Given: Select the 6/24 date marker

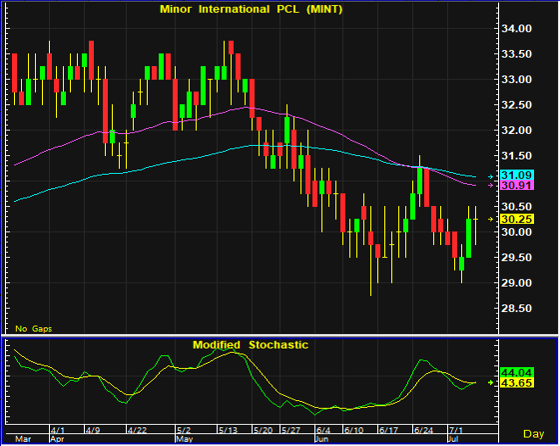Looking at the screenshot, I should pos(423,430).
